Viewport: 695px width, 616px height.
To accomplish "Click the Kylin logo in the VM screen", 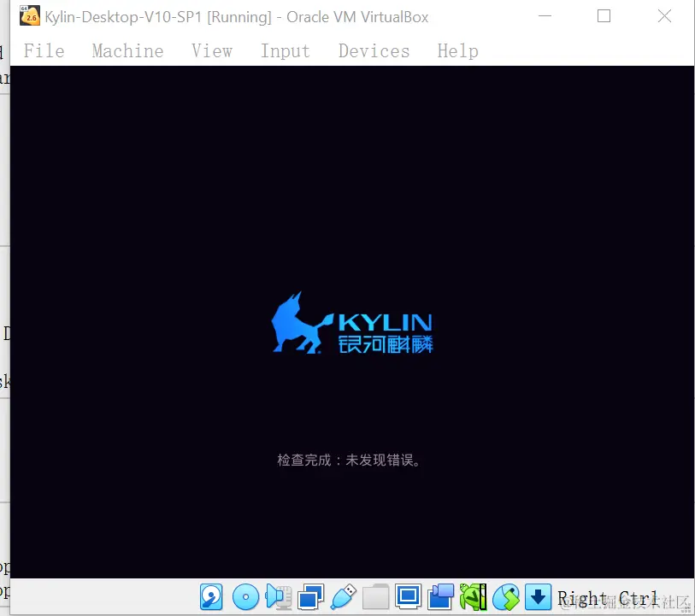I will (350, 323).
